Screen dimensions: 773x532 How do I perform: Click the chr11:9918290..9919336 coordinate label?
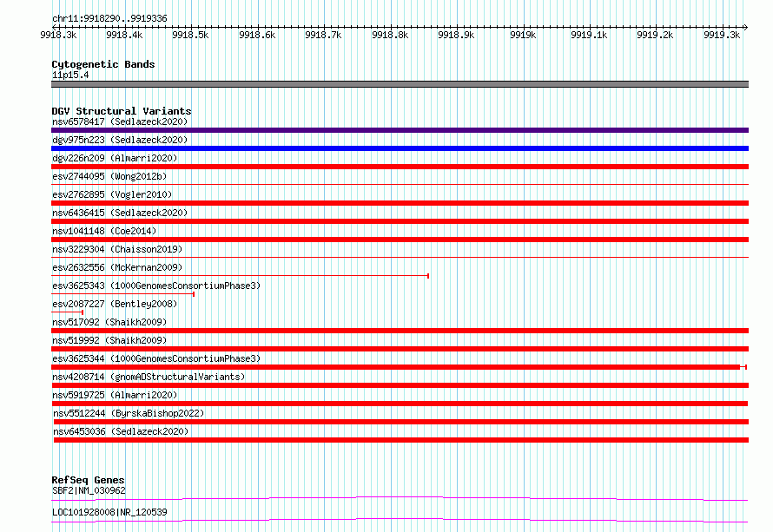(109, 18)
